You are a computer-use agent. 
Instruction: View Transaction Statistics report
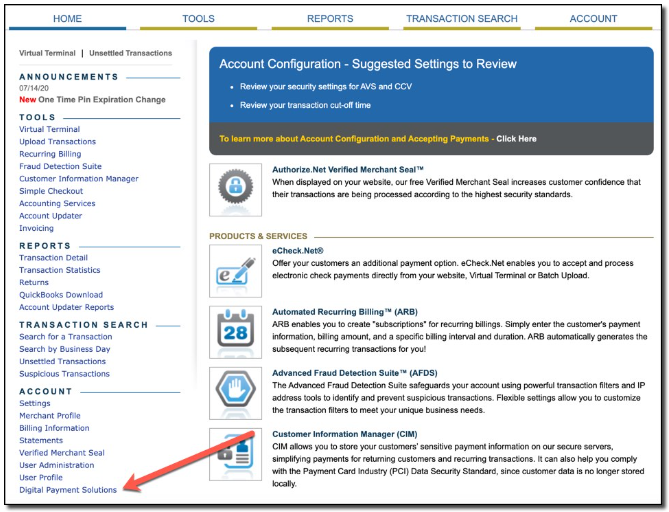[60, 270]
